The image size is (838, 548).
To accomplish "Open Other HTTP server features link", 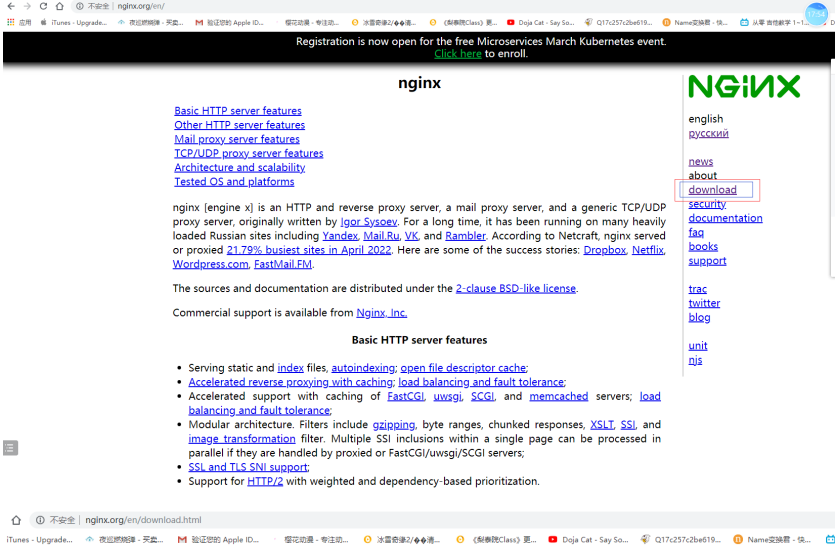I will pyautogui.click(x=239, y=125).
